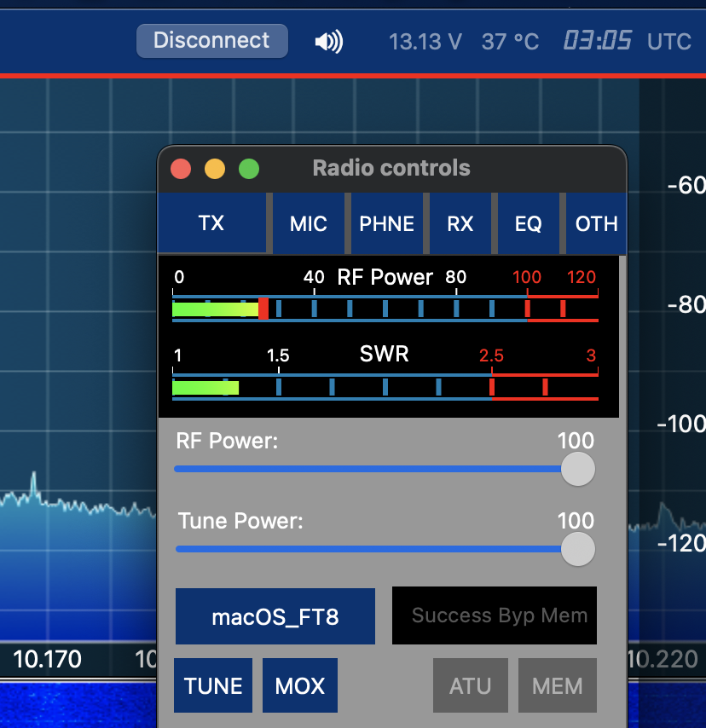
Task: Click the -100 dB scale label
Action: [x=681, y=424]
